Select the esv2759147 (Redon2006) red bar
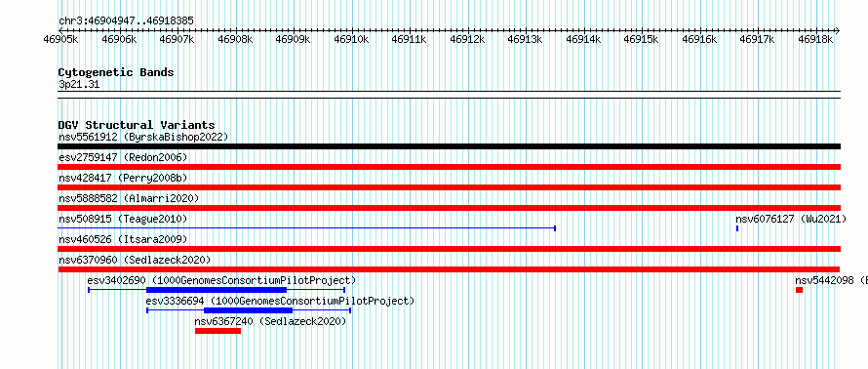The height and width of the screenshot is (369, 868). coord(449,167)
